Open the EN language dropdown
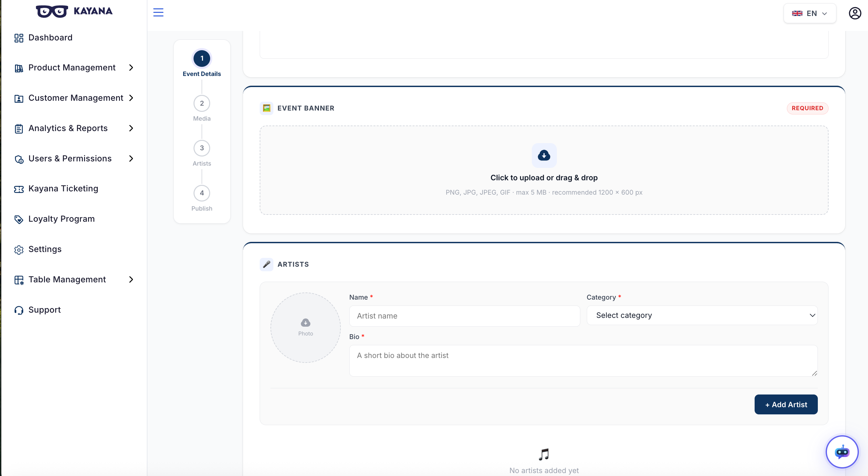 [x=810, y=13]
